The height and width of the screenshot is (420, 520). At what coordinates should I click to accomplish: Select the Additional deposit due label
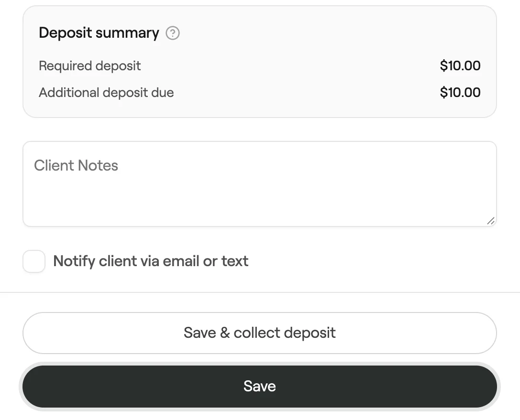point(107,92)
